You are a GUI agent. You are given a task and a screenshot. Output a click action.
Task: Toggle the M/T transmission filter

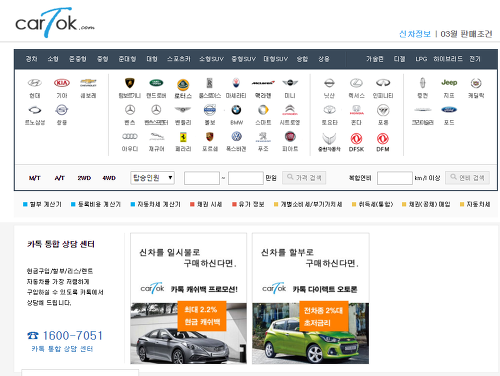[x=35, y=178]
